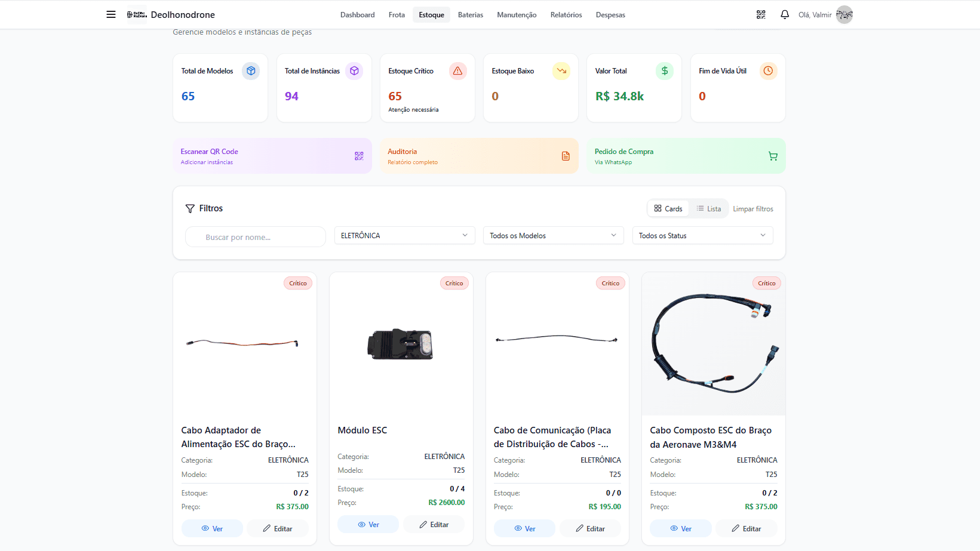Click Editar on Módulo ESC card
This screenshot has width=980, height=551.
coord(434,525)
